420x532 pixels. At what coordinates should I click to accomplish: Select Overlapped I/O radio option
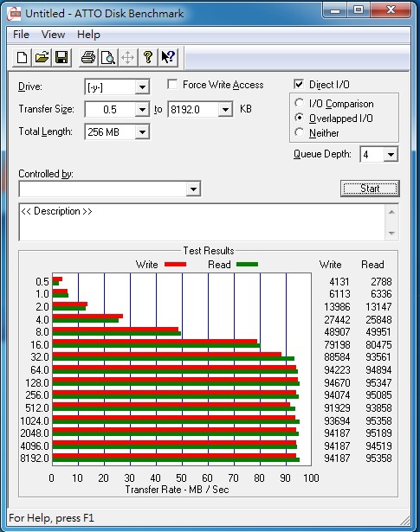coord(299,118)
